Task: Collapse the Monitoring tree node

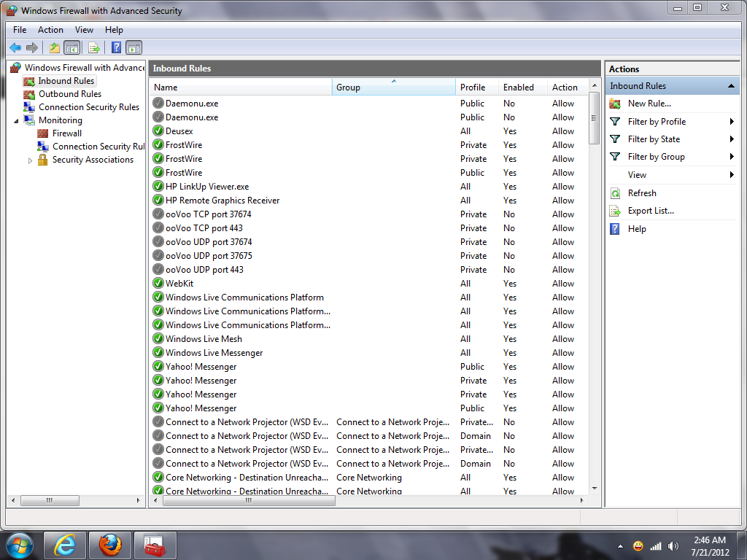Action: (16, 120)
